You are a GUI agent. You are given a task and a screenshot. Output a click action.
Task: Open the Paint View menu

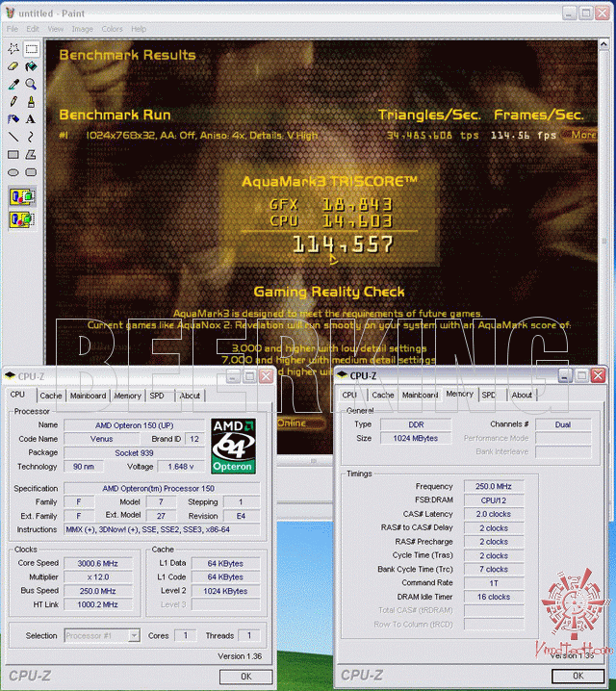[x=56, y=29]
